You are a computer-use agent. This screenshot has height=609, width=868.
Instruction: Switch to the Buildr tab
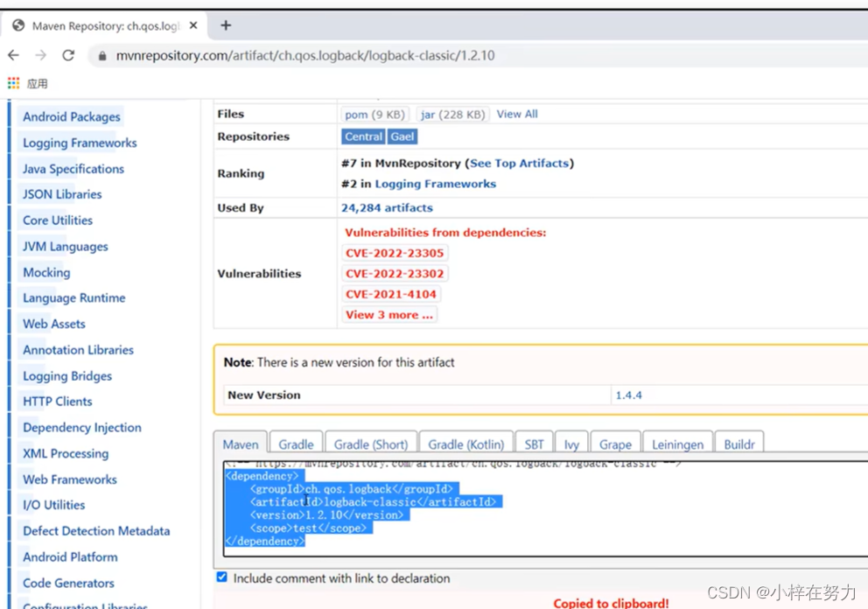pyautogui.click(x=739, y=444)
